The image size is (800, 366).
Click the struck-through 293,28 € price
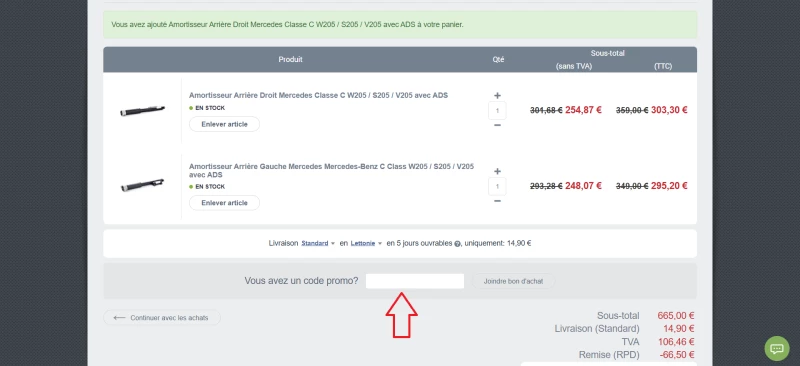[x=546, y=186]
